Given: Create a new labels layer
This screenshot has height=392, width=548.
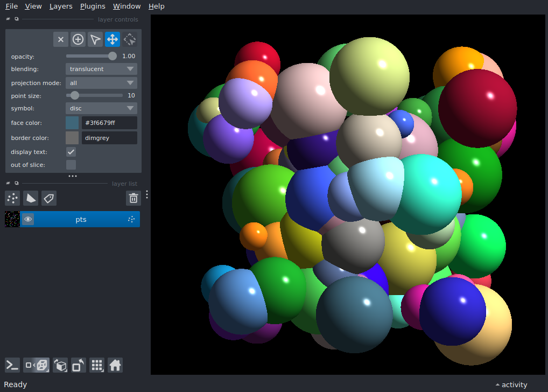Looking at the screenshot, I should pos(49,198).
